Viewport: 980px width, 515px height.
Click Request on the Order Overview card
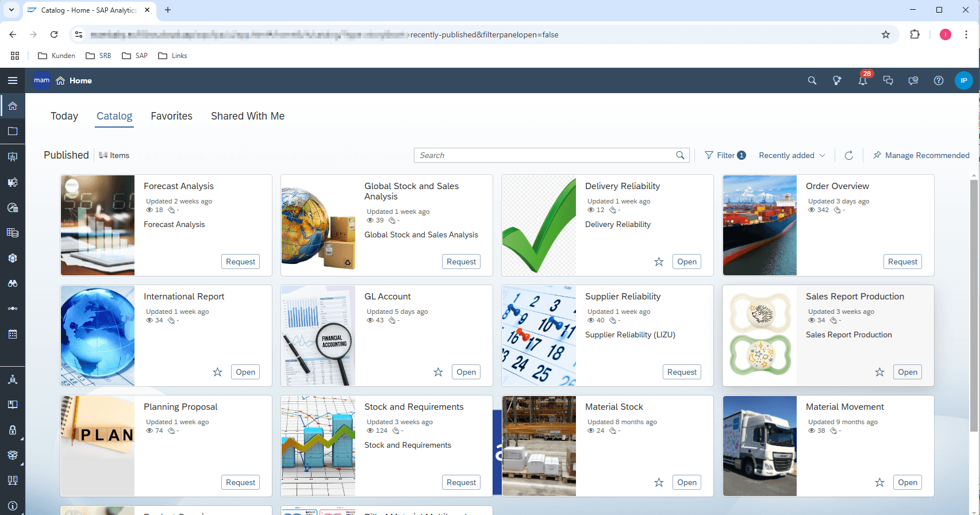point(902,262)
